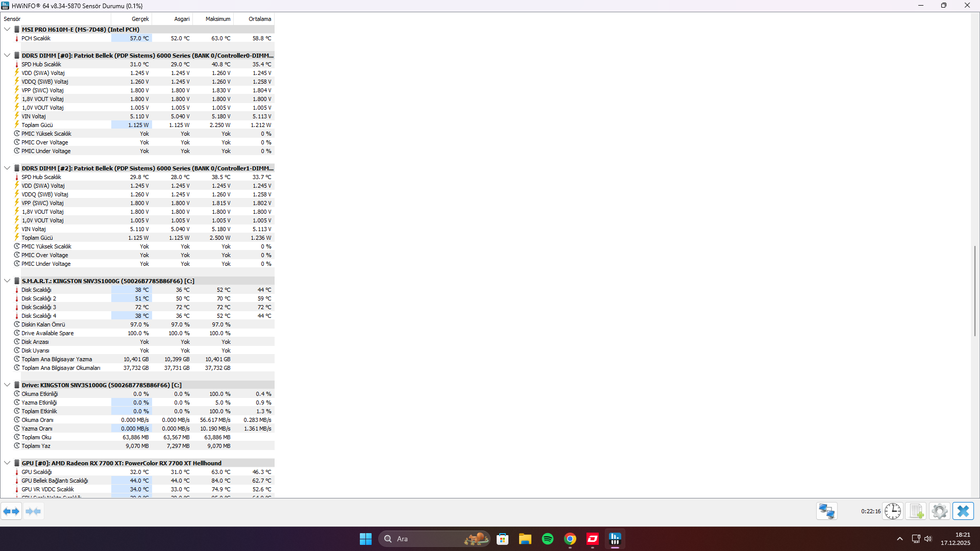The image size is (980, 551).
Task: Show hidden system tray icons
Action: click(900, 539)
